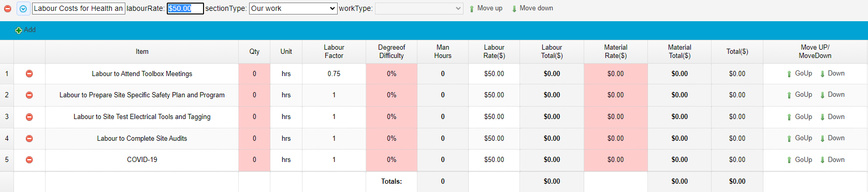Click the green plus Add icon
The height and width of the screenshot is (192, 868).
click(19, 31)
